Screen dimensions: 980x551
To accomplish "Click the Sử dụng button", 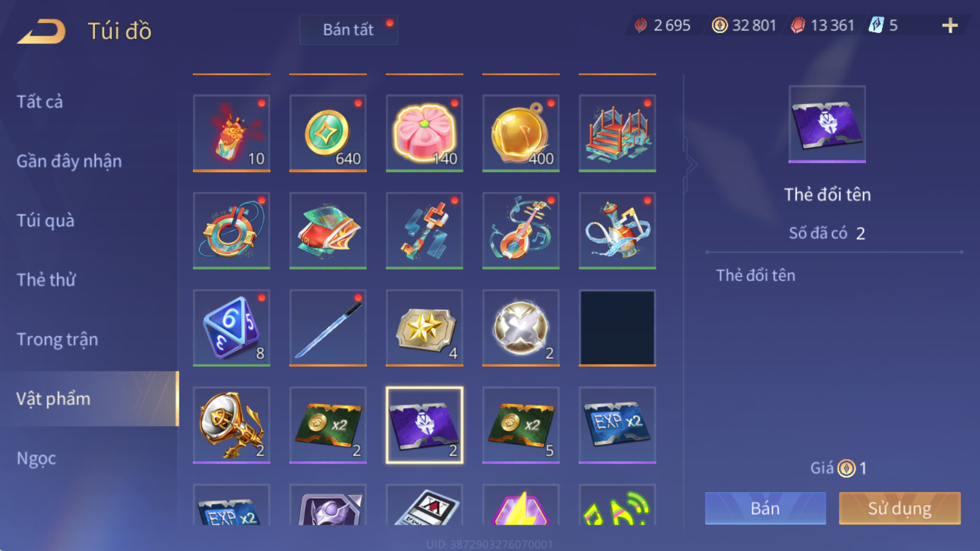I will [900, 508].
